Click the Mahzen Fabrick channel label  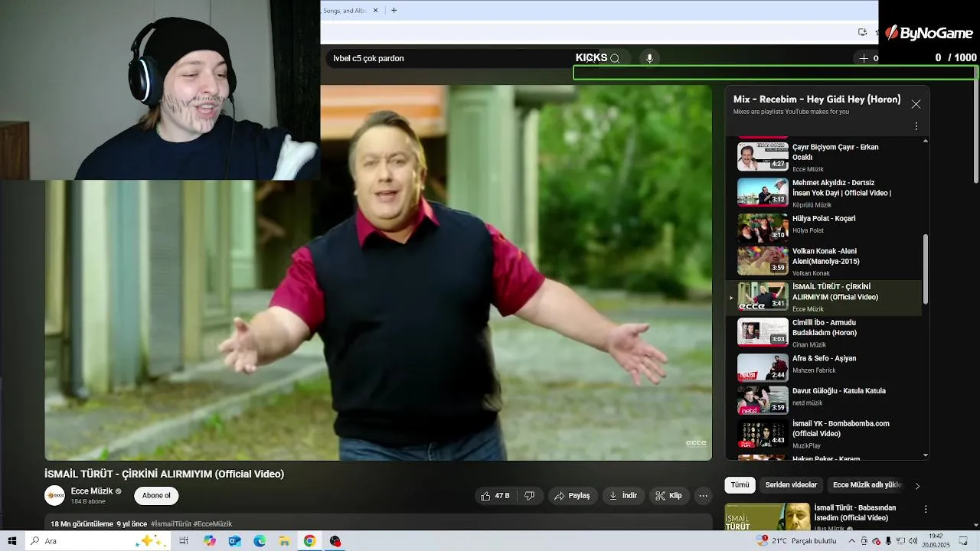pyautogui.click(x=814, y=370)
